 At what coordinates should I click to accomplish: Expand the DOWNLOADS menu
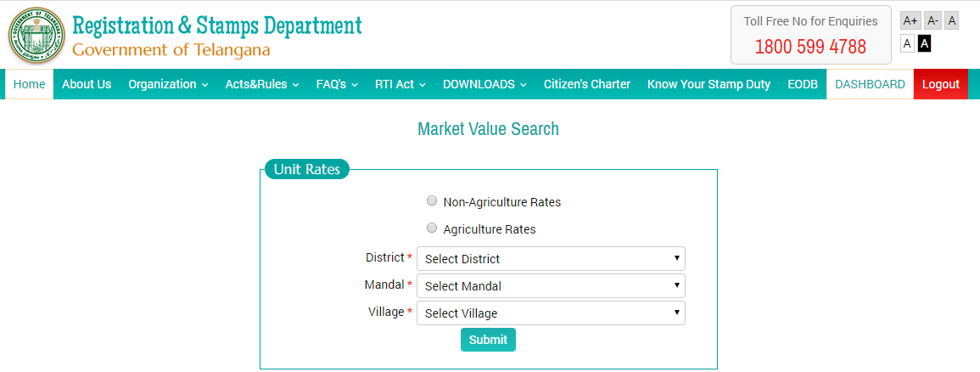pos(484,84)
